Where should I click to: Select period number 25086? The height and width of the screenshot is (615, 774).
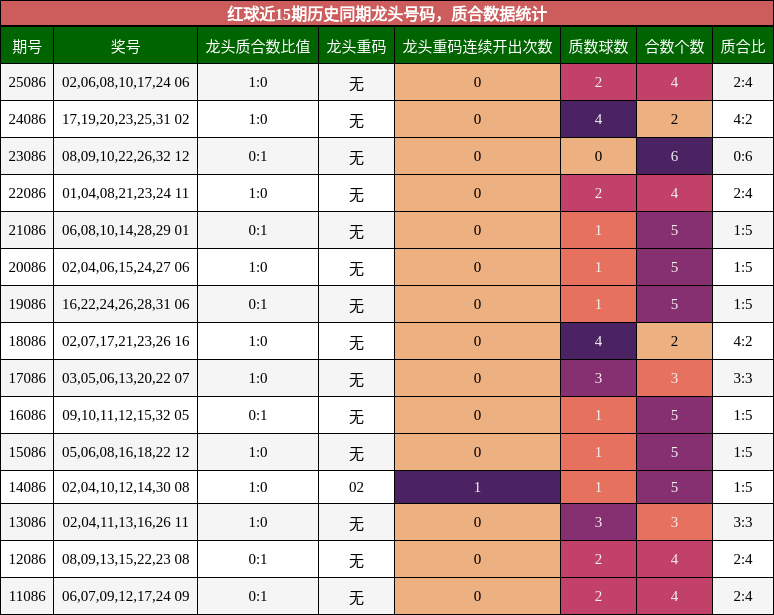[27, 82]
